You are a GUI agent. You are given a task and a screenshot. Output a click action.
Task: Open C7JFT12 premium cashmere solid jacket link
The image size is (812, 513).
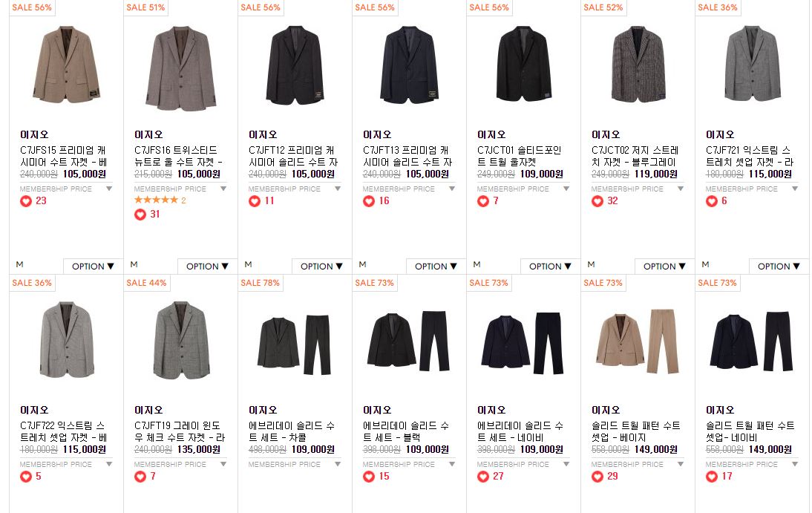coord(293,156)
